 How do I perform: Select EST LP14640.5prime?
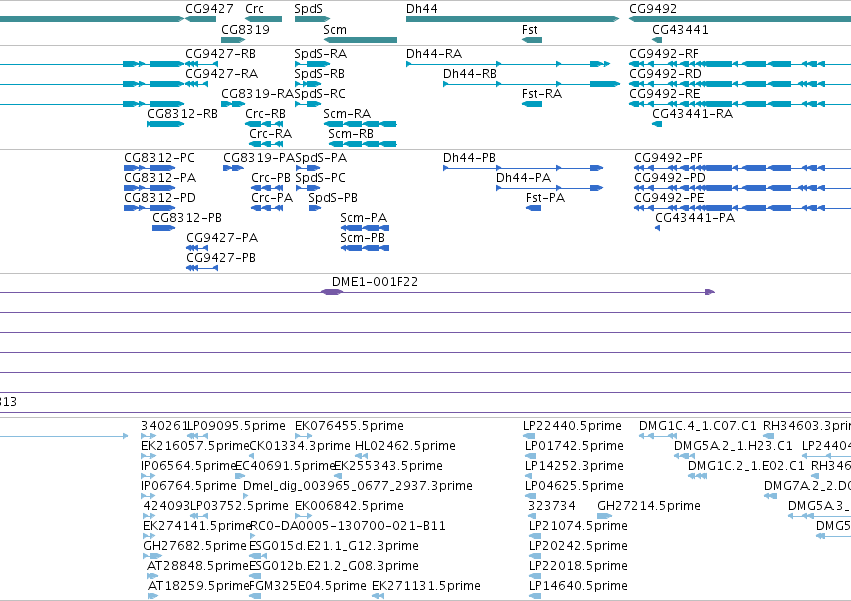click(535, 596)
